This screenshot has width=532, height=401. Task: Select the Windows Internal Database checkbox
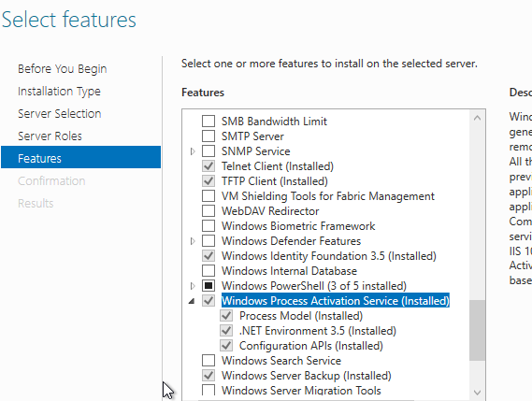click(208, 271)
